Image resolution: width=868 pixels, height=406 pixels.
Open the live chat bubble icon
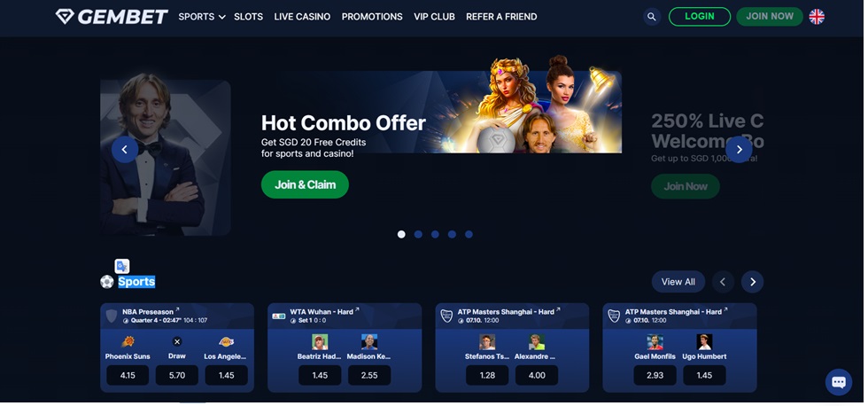tap(839, 382)
